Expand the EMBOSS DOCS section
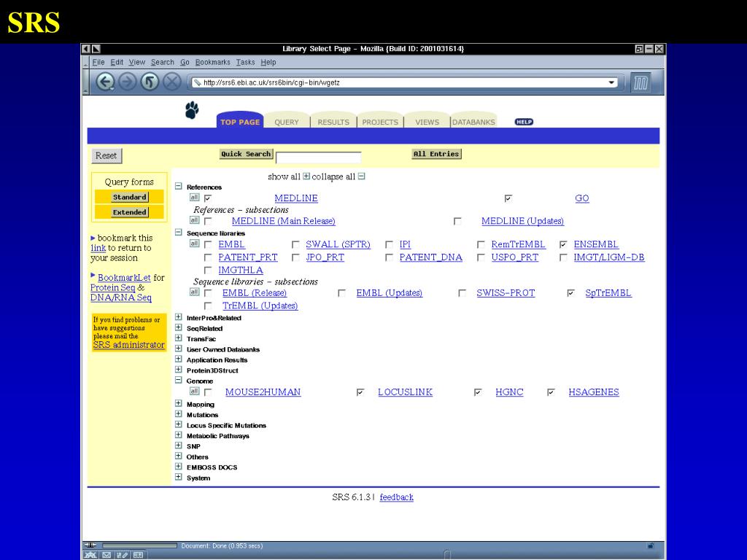The image size is (747, 560). [x=178, y=466]
